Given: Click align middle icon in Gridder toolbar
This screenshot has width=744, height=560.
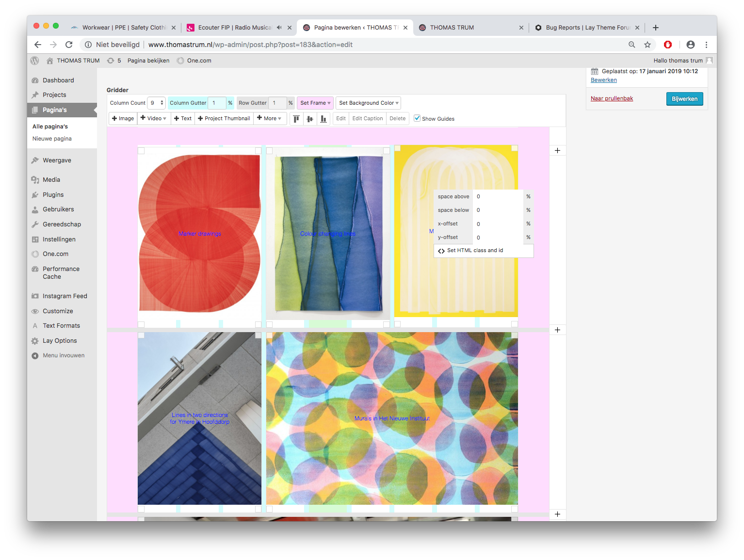Looking at the screenshot, I should pyautogui.click(x=310, y=119).
